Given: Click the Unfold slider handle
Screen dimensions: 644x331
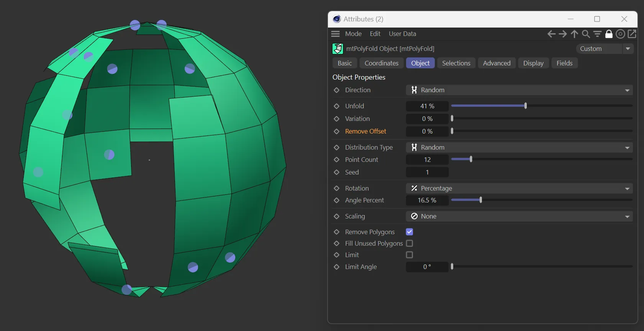Looking at the screenshot, I should pyautogui.click(x=526, y=106).
